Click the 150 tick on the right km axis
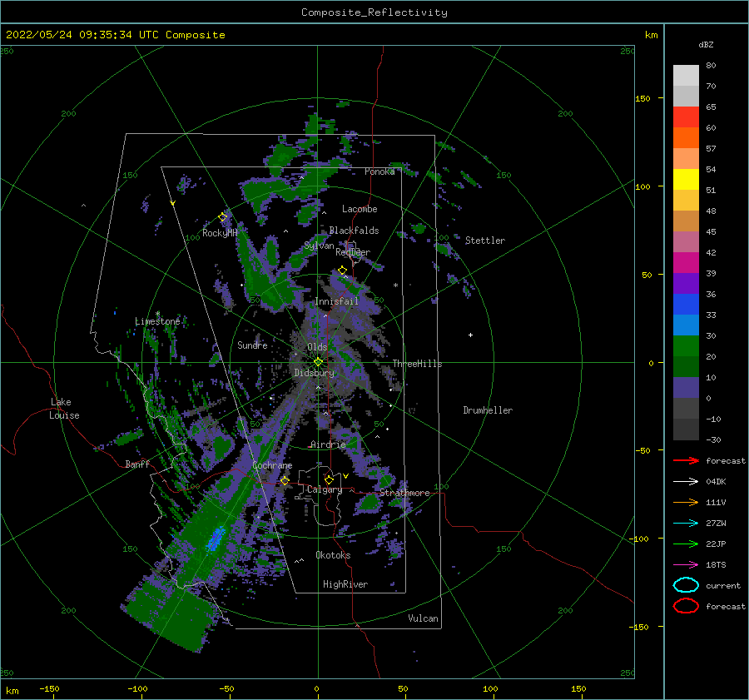This screenshot has width=749, height=700. click(x=642, y=98)
